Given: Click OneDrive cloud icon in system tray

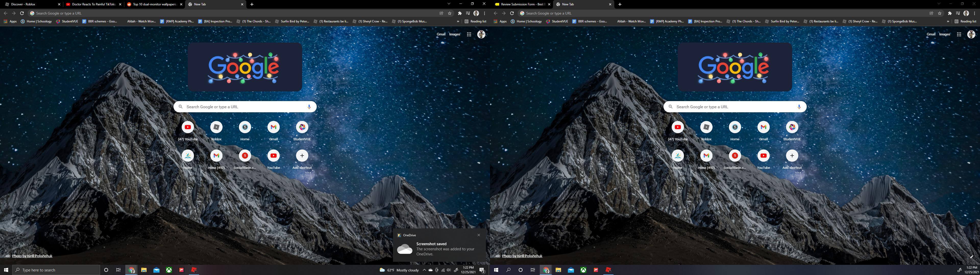Looking at the screenshot, I should (430, 270).
